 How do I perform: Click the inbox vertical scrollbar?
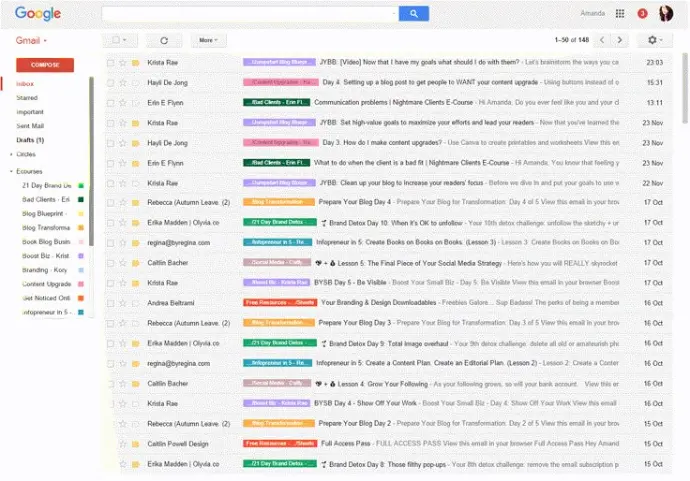[685, 88]
